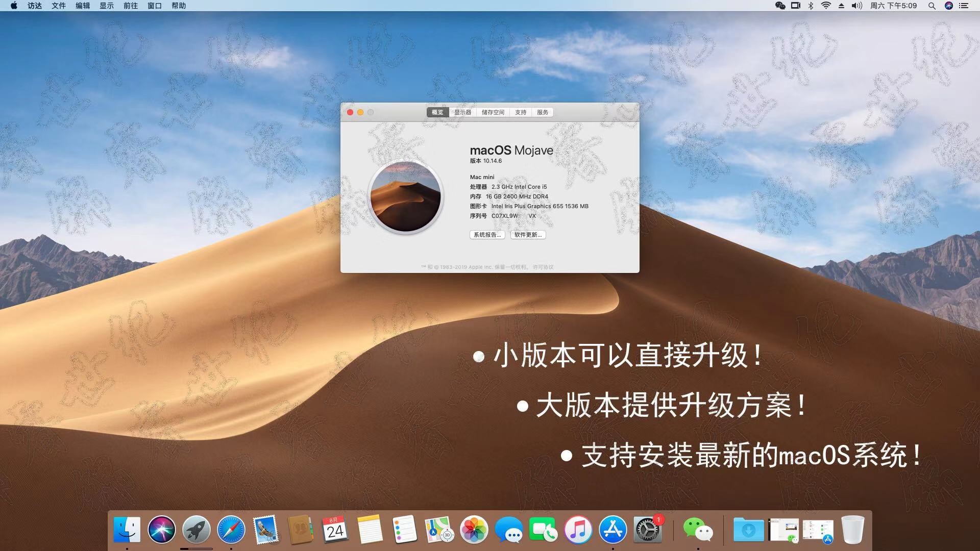This screenshot has width=980, height=551.
Task: Open yellow Notes app in Dock
Action: (370, 530)
